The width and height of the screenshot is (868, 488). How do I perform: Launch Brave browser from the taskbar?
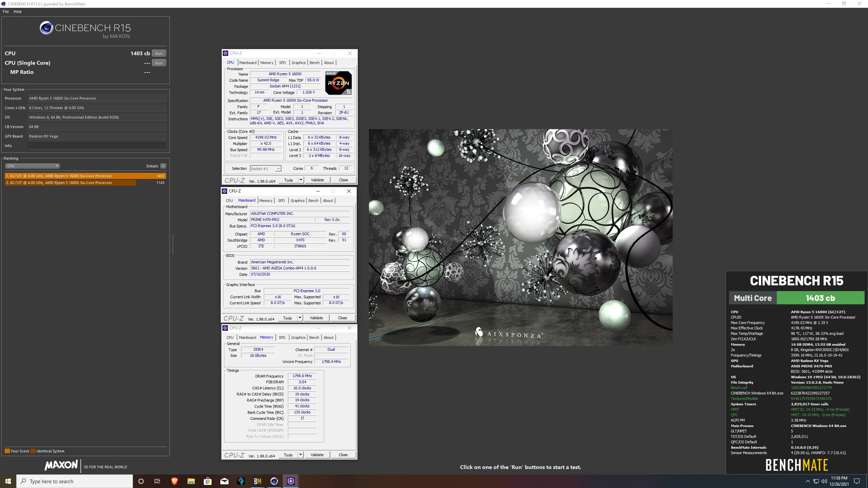pos(174,481)
